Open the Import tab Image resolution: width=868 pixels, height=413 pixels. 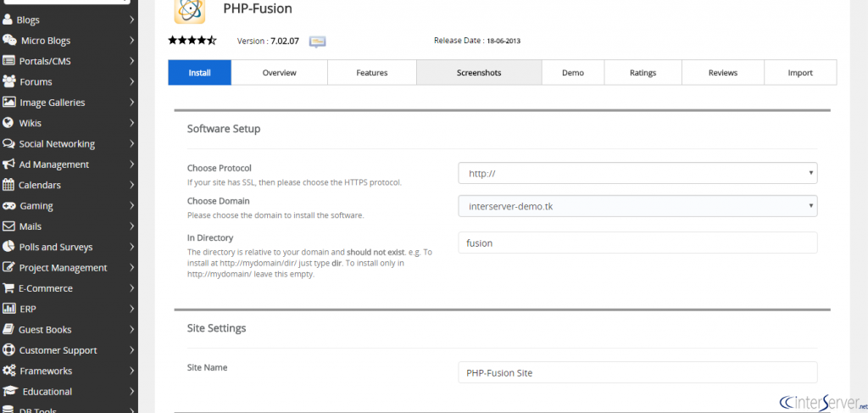(800, 73)
